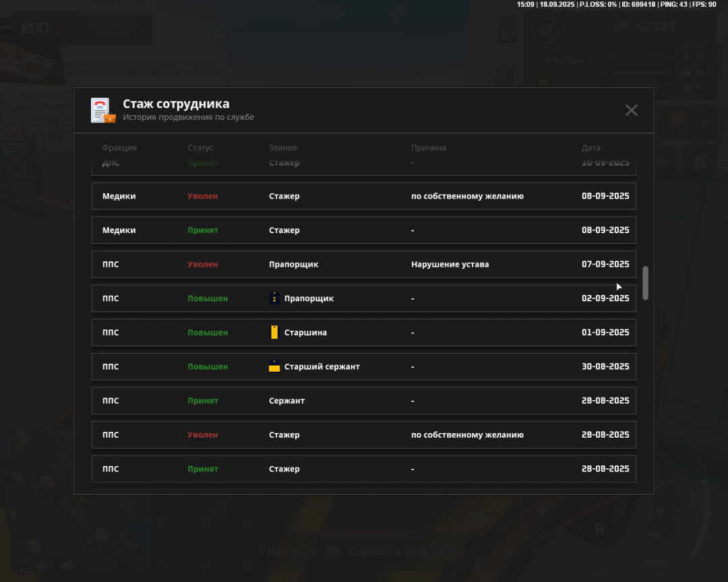The image size is (728, 582).
Task: Select the ППС Сержант Принят row
Action: point(364,401)
